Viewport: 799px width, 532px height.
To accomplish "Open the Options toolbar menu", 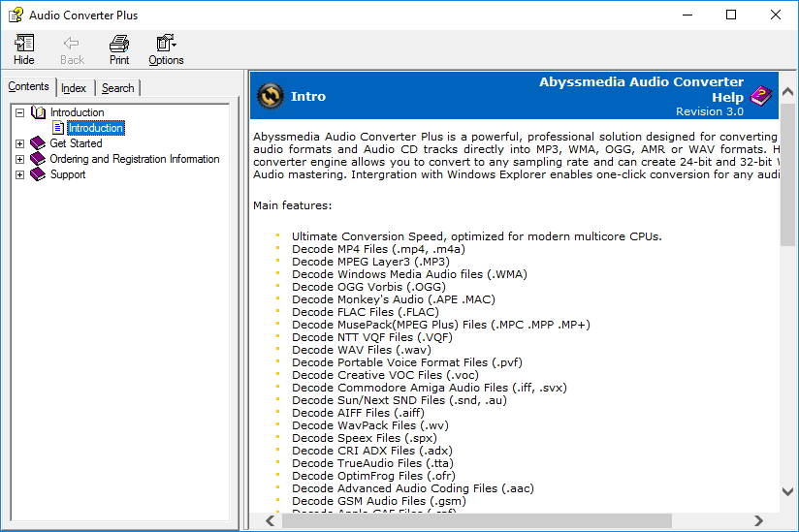I will click(x=166, y=49).
